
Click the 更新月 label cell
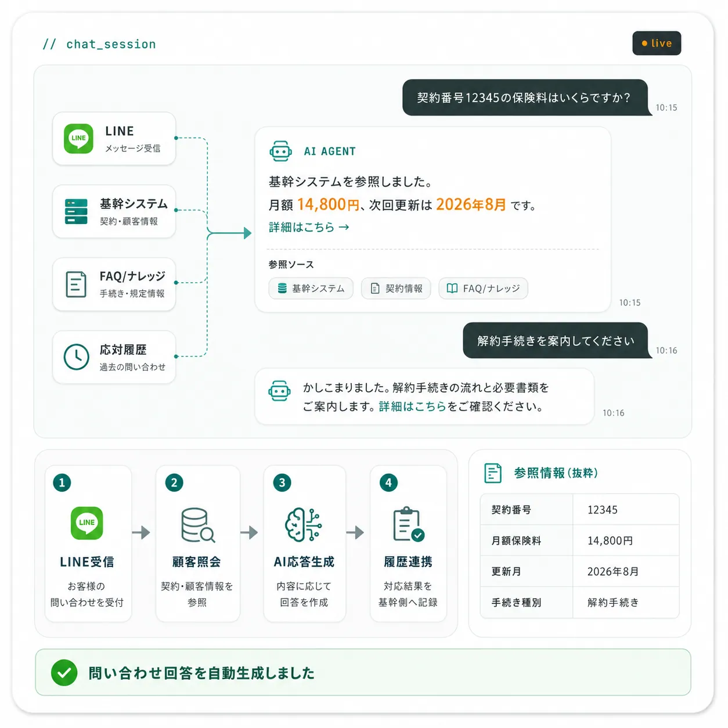[x=527, y=571]
